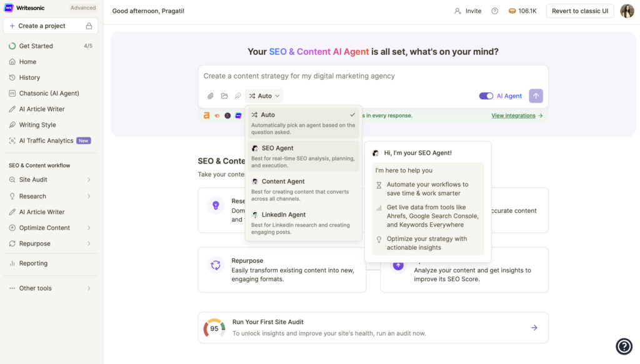Open History in the sidebar
640x364 pixels.
tap(51, 77)
